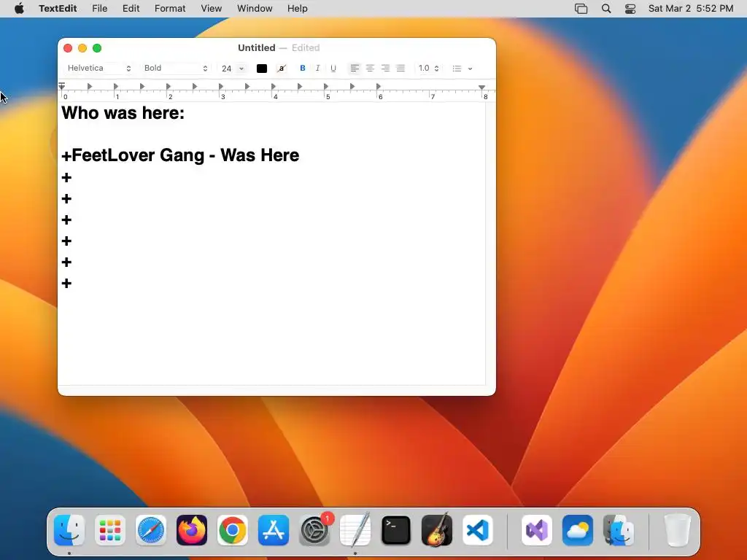Align text left

pyautogui.click(x=355, y=68)
